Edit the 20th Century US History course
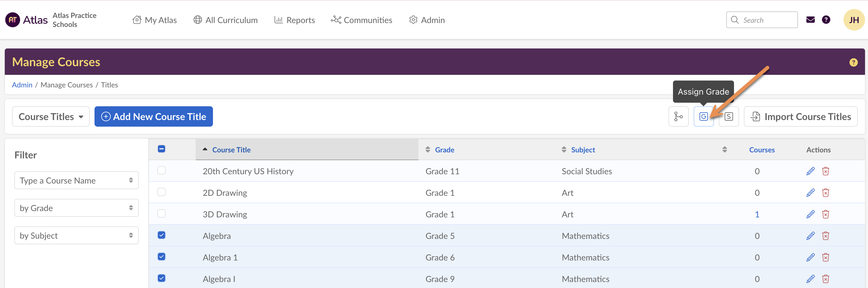Image resolution: width=868 pixels, height=288 pixels. point(810,171)
